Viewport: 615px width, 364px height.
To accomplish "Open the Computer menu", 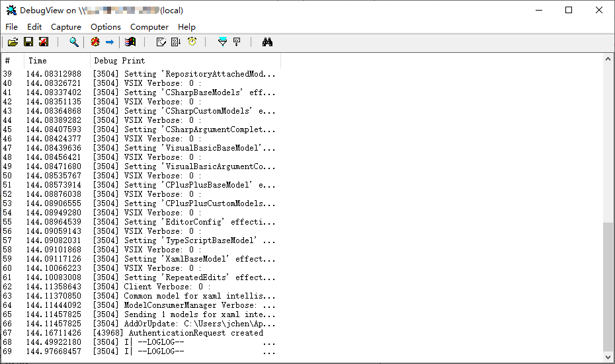I will [x=149, y=26].
